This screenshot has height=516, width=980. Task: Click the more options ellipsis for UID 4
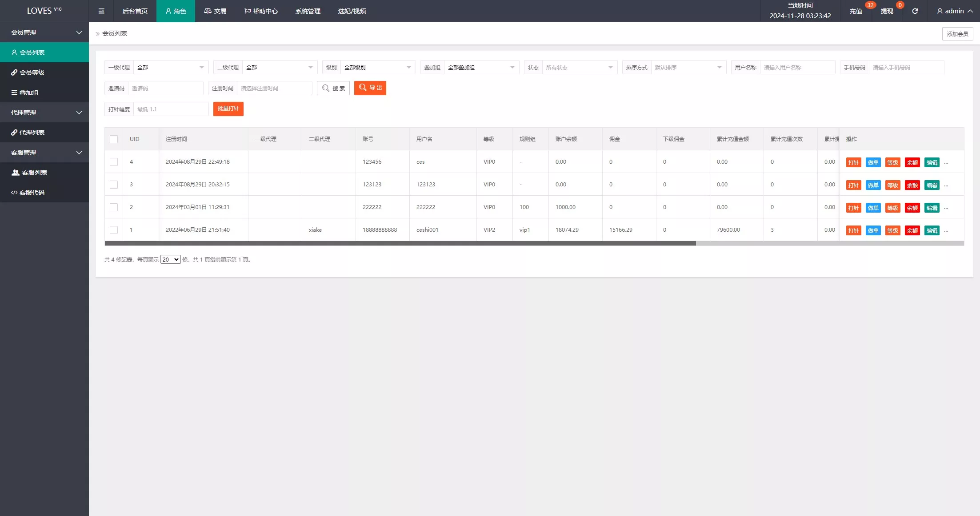pos(946,163)
